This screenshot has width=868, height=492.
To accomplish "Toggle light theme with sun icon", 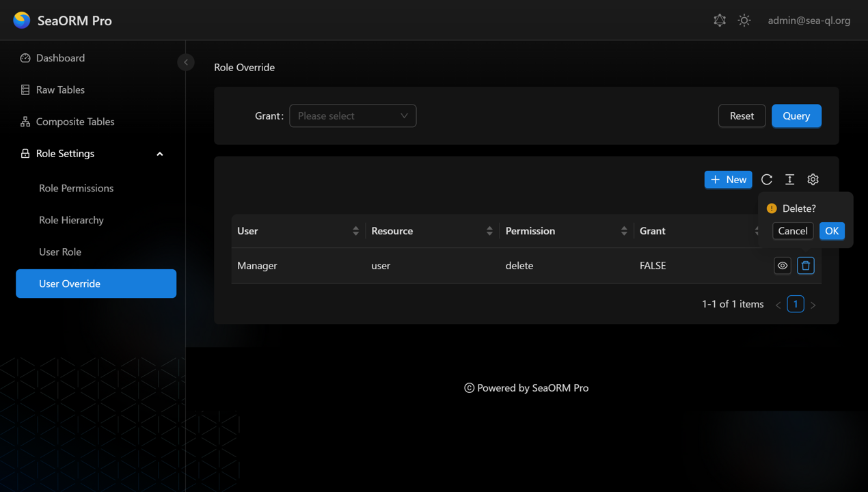I will pos(744,20).
